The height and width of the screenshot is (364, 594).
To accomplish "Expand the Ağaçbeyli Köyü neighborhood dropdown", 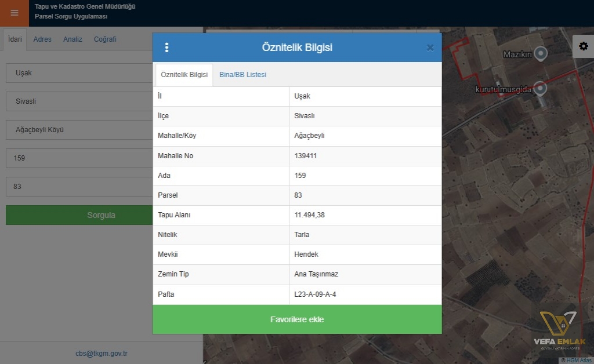I will [79, 130].
